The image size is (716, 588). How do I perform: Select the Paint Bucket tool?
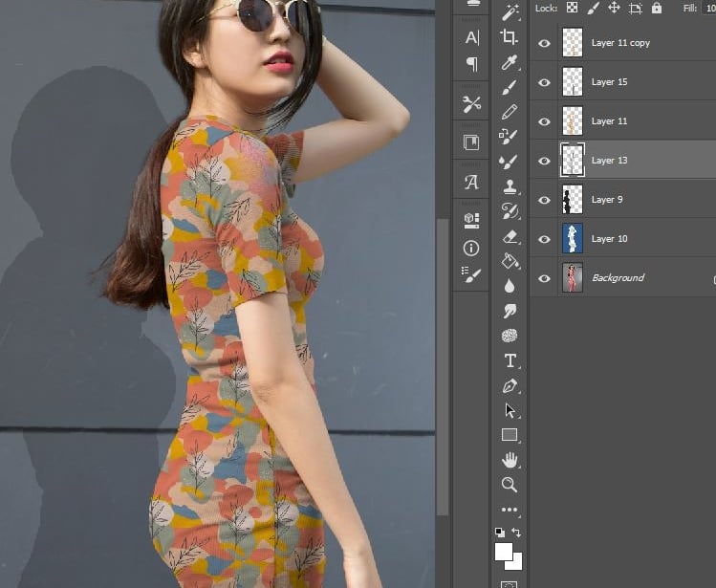coord(510,261)
